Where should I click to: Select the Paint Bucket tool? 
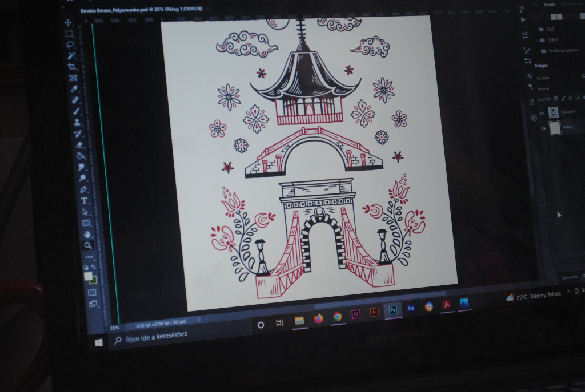point(81,156)
